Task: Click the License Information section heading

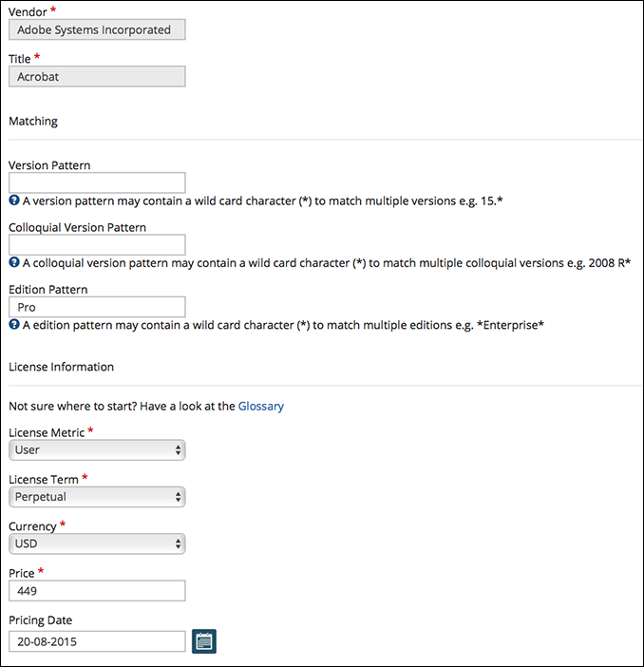Action: click(x=61, y=366)
